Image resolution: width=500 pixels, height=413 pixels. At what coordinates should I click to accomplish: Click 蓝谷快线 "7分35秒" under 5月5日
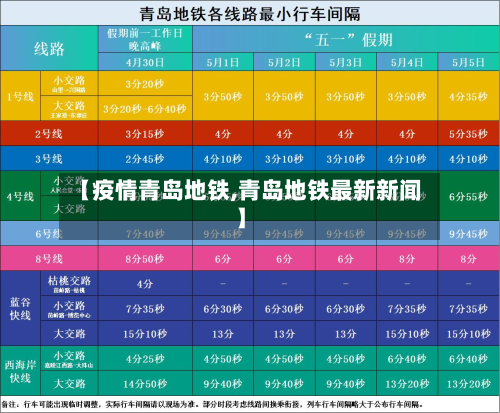click(x=468, y=309)
